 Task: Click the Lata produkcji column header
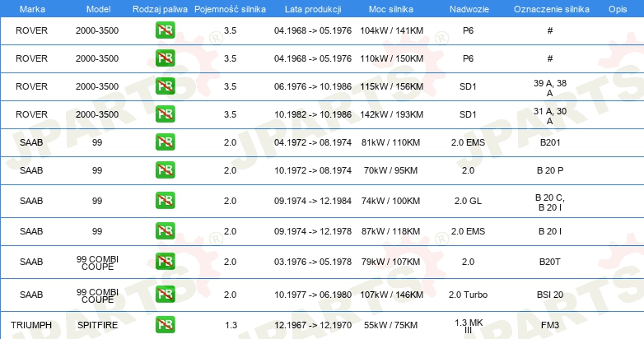pos(313,9)
